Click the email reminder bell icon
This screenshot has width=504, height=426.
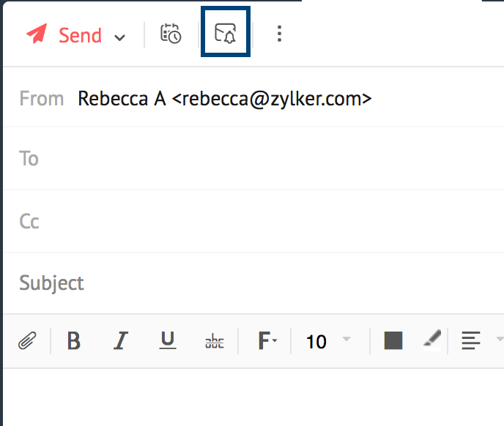coord(226,33)
